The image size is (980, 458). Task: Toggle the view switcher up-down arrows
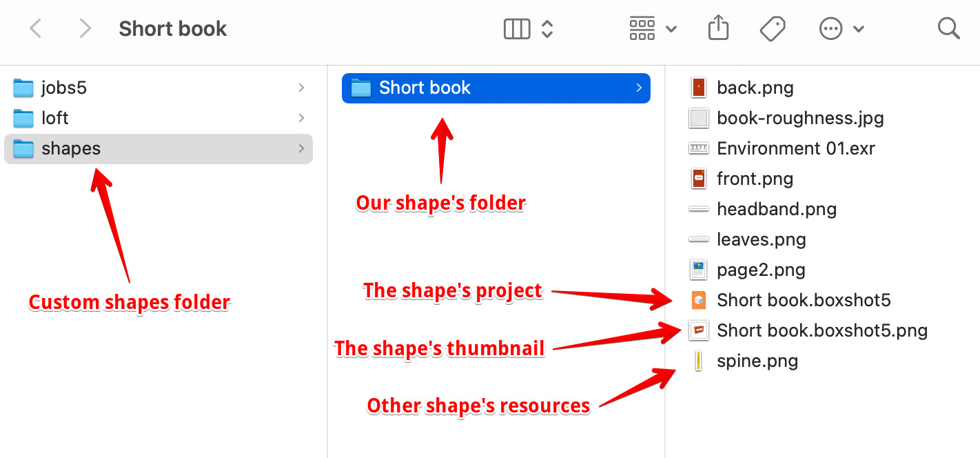coord(547,29)
